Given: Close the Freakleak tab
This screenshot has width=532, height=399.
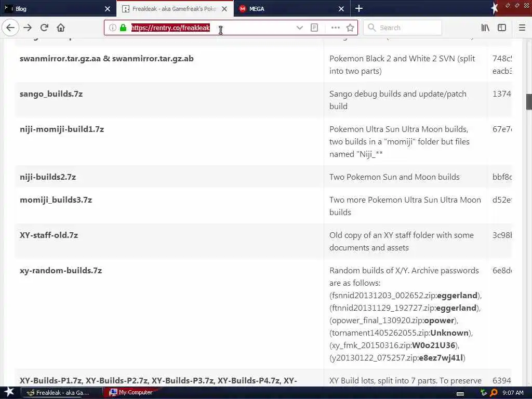Looking at the screenshot, I should click(224, 9).
